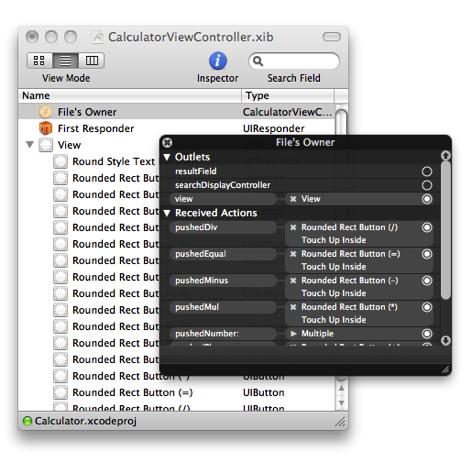Click the First Responder icon
This screenshot has width=472, height=474.
(x=45, y=128)
